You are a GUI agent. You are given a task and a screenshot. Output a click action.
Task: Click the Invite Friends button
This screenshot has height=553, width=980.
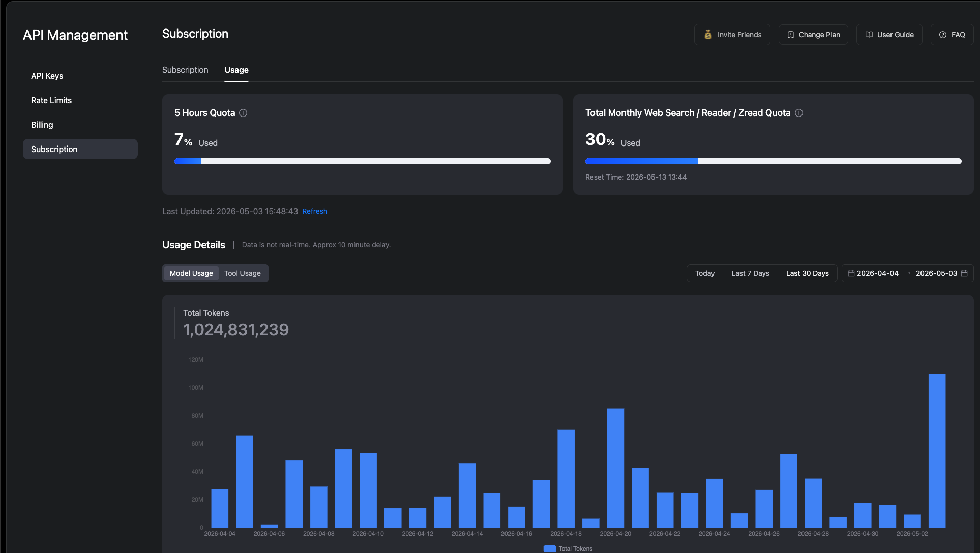732,35
